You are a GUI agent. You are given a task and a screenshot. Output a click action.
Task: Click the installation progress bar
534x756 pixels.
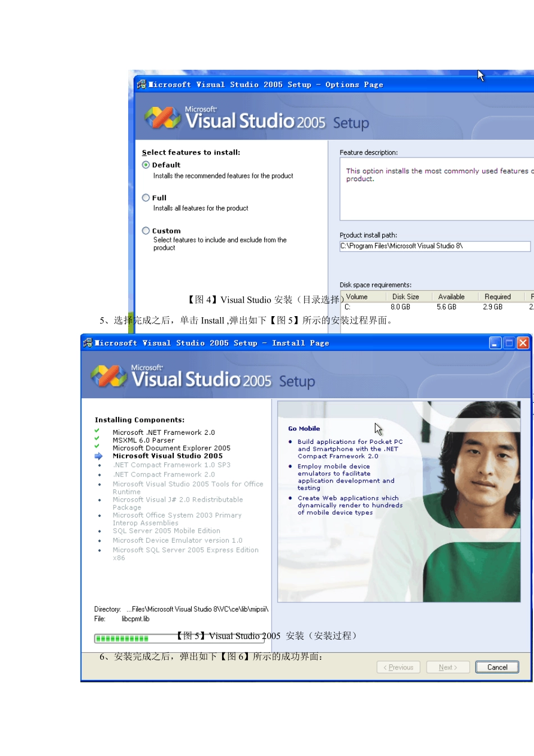(179, 638)
